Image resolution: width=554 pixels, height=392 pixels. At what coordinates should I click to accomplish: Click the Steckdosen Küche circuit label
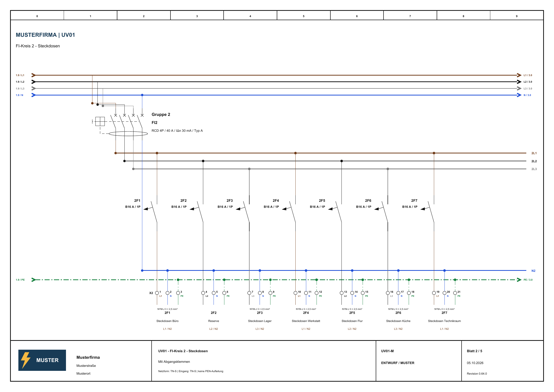(398, 321)
